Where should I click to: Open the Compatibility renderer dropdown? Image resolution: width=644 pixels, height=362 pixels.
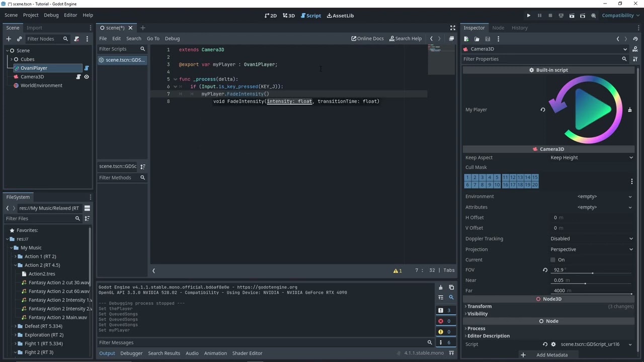620,16
